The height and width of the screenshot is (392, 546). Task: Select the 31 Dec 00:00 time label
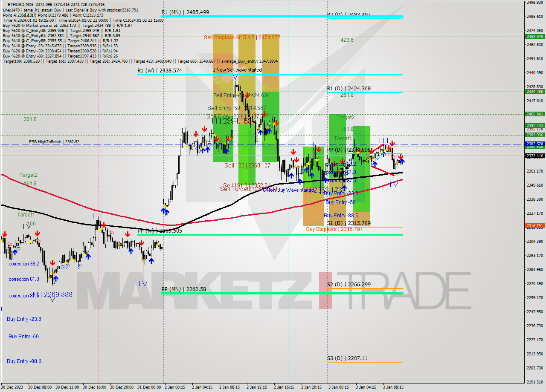149,387
